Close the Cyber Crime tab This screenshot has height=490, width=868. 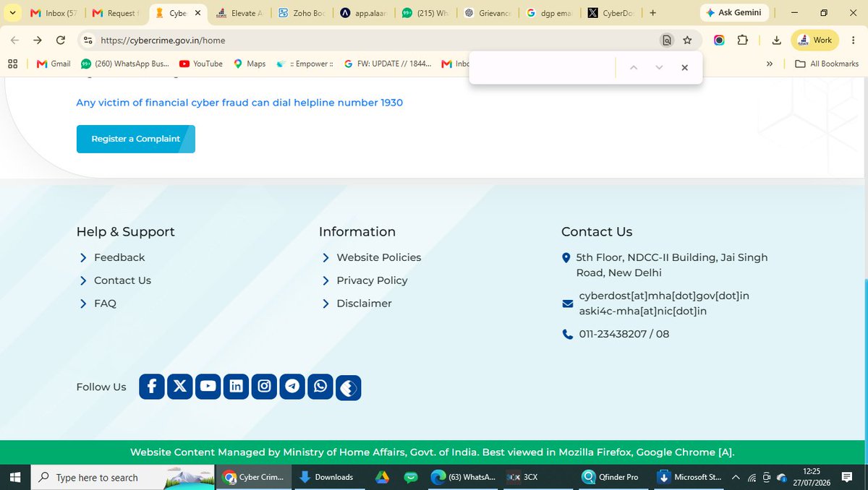(x=197, y=13)
